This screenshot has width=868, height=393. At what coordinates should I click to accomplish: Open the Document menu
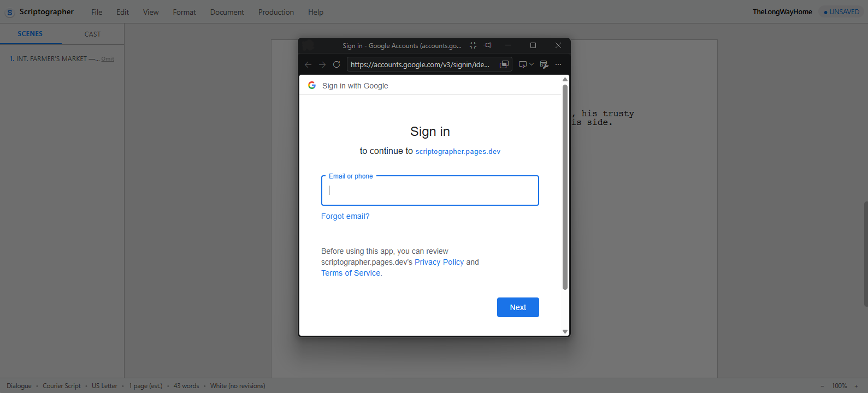point(227,12)
